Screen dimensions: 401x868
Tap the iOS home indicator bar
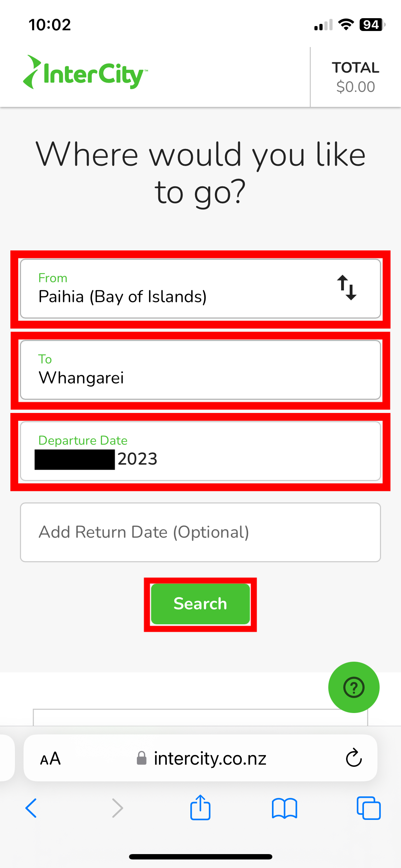tap(200, 857)
